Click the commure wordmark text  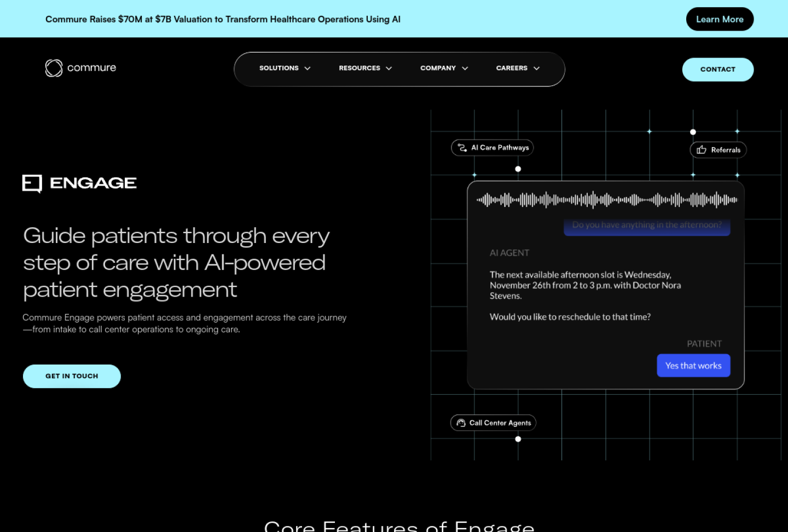coord(91,68)
